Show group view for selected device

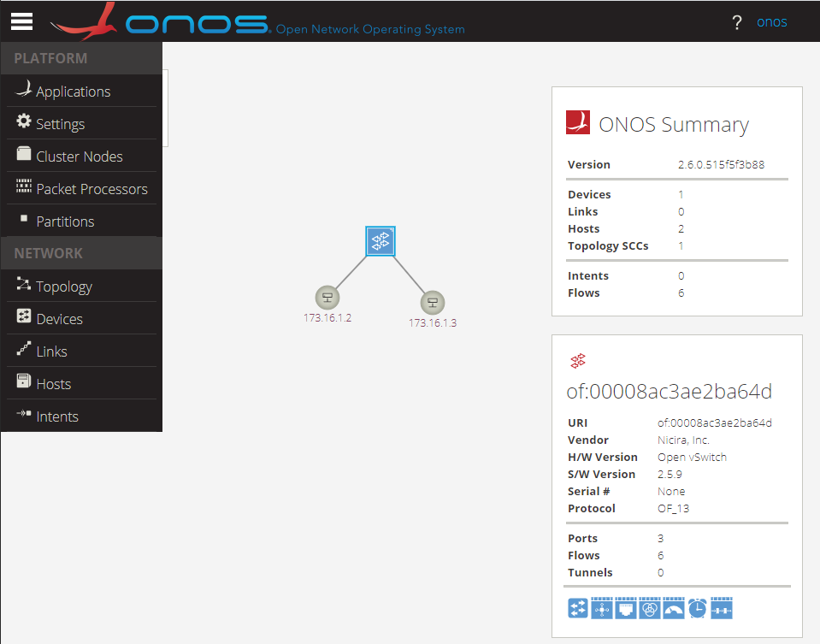(x=650, y=608)
